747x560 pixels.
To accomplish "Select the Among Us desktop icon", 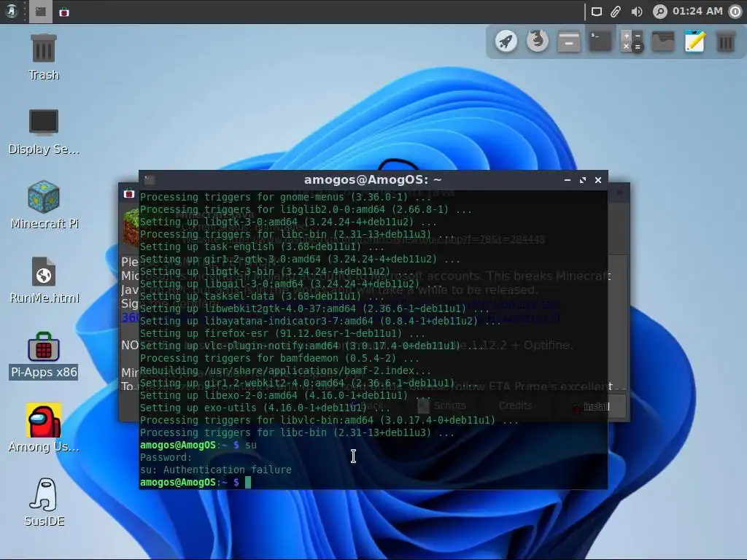I will pos(44,428).
